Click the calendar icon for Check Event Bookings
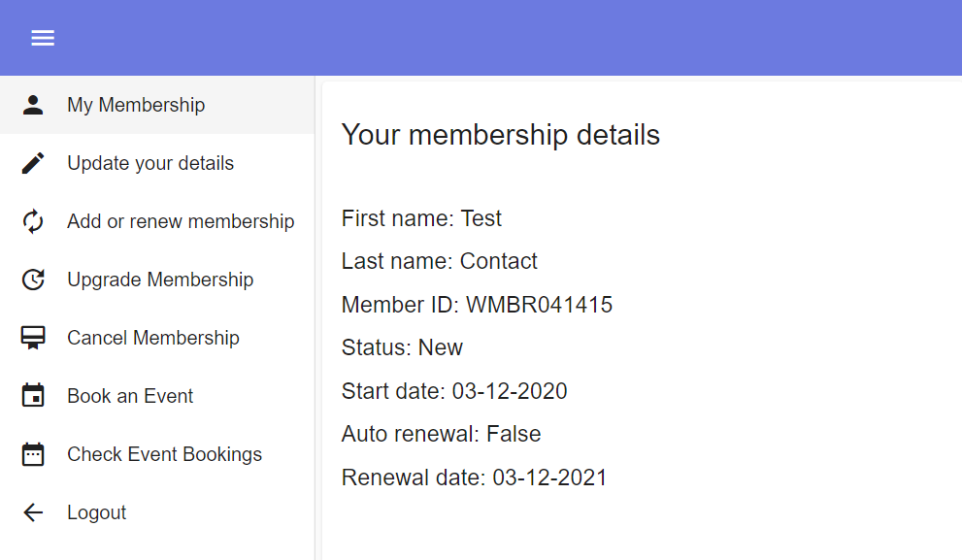Image resolution: width=962 pixels, height=560 pixels. tap(34, 453)
